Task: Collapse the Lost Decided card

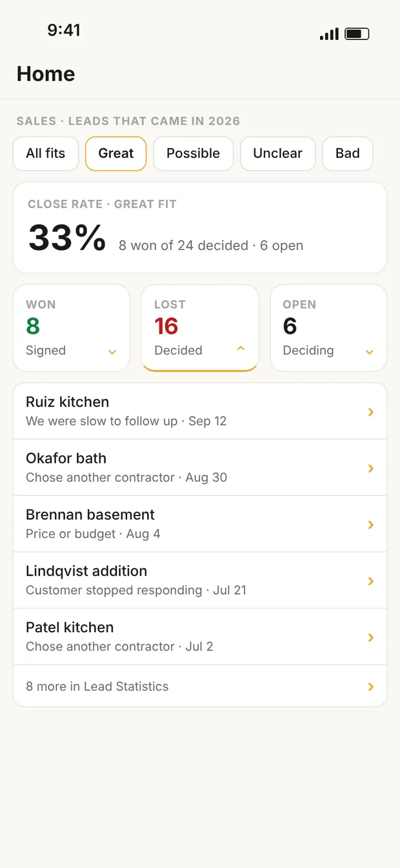Action: [200, 328]
